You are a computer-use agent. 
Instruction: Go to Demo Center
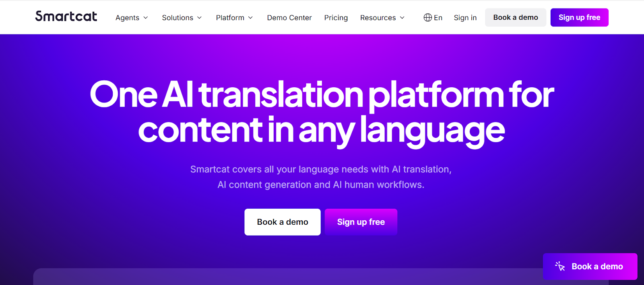point(289,18)
